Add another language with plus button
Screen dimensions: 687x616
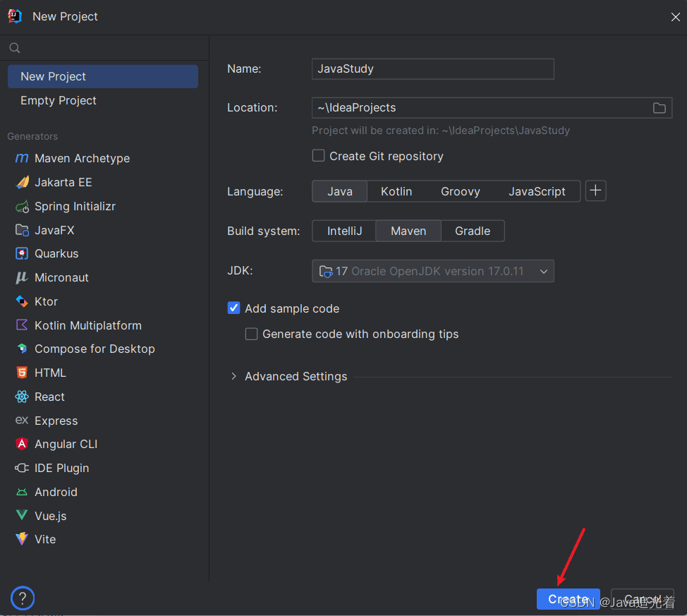(x=595, y=191)
